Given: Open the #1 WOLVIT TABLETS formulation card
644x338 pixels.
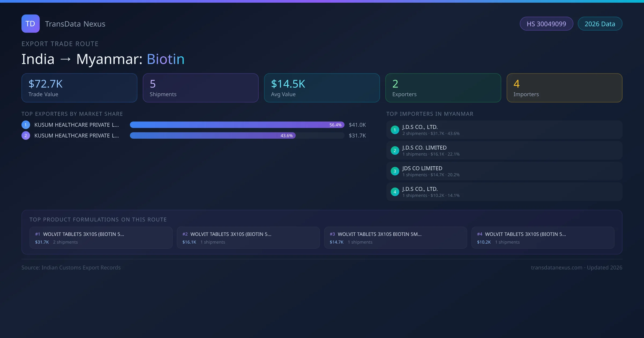Looking at the screenshot, I should [101, 238].
